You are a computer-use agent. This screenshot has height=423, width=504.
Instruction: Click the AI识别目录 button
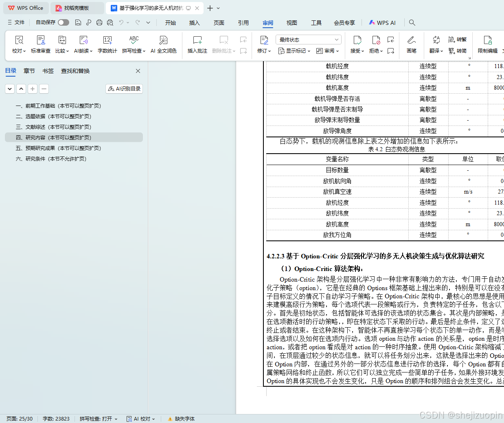click(x=124, y=88)
